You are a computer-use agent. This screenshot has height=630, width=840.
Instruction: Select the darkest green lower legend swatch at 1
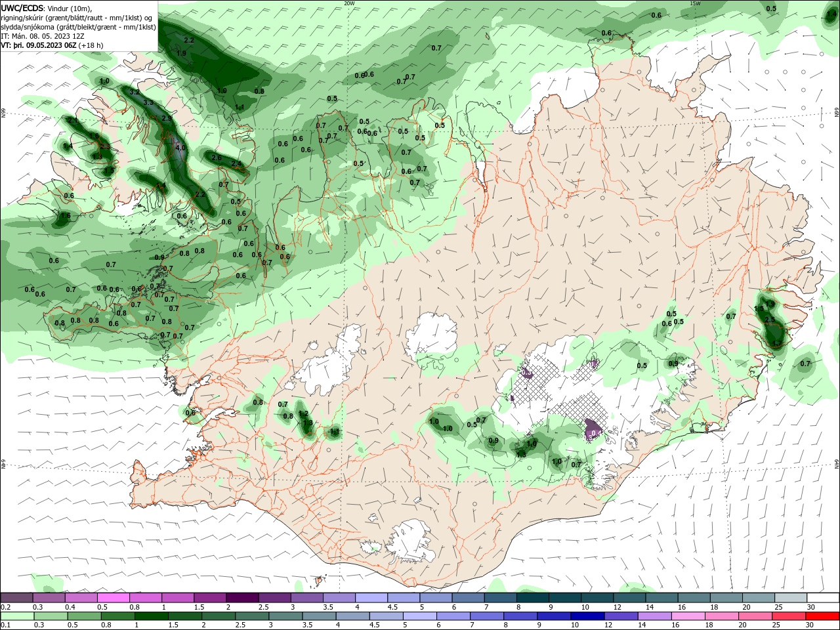pos(152,616)
